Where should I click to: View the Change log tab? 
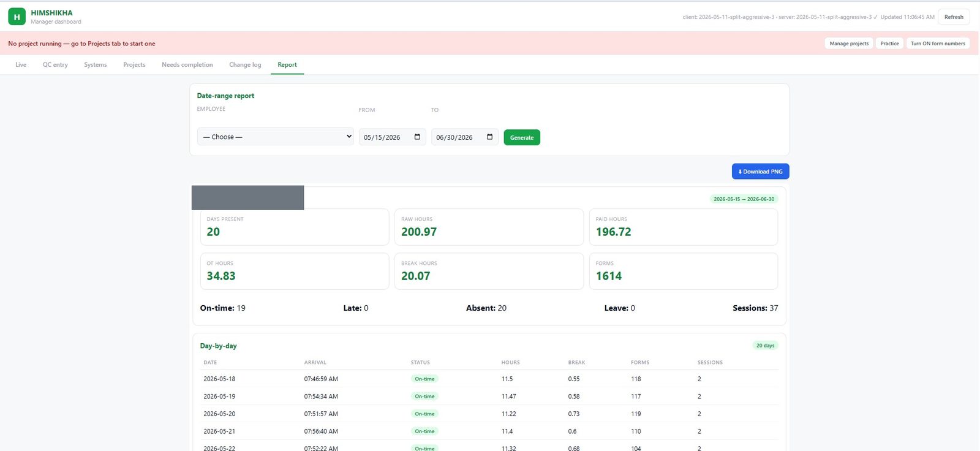[245, 64]
